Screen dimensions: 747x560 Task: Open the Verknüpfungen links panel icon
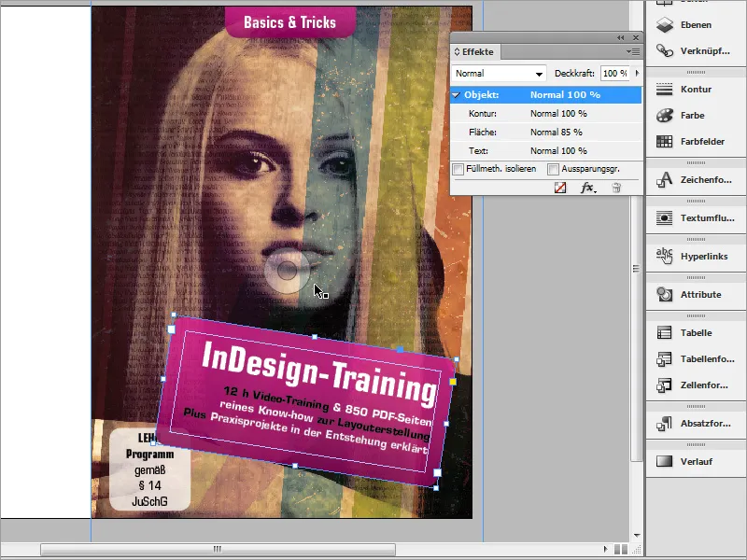point(664,50)
